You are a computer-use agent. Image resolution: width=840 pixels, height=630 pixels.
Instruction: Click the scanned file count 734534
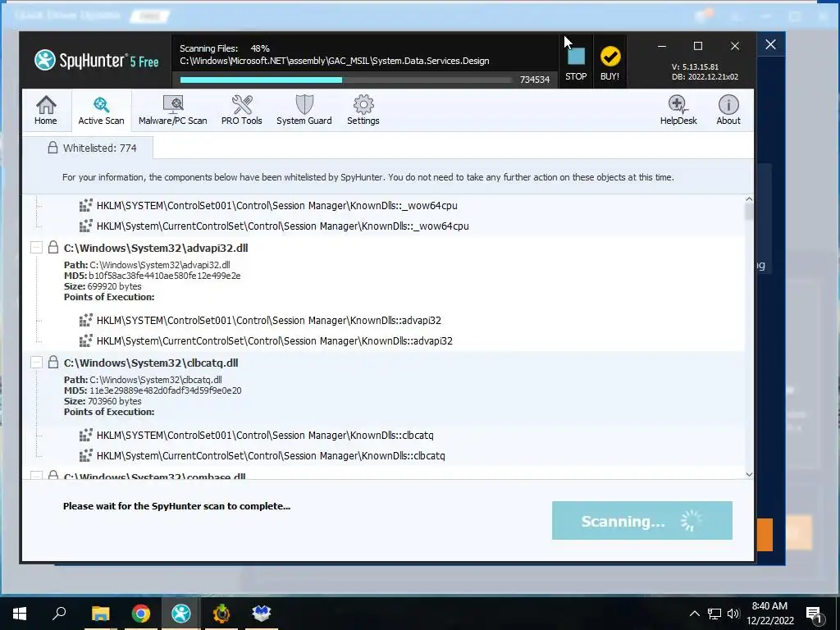point(535,80)
